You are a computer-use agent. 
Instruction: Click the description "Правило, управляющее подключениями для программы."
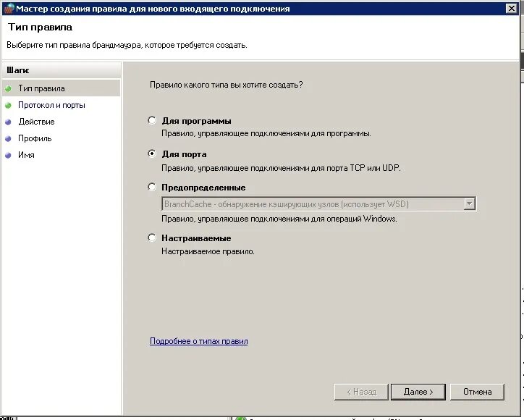266,133
